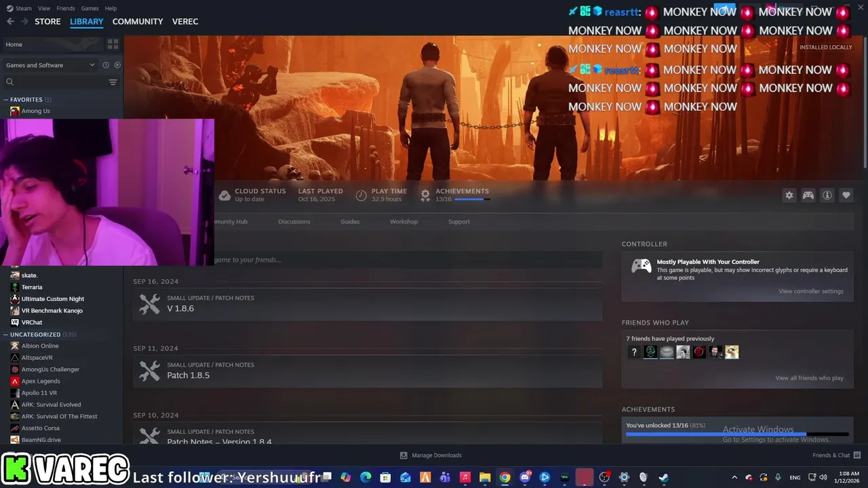Click View controller settings link
Image resolution: width=868 pixels, height=488 pixels.
coord(811,291)
